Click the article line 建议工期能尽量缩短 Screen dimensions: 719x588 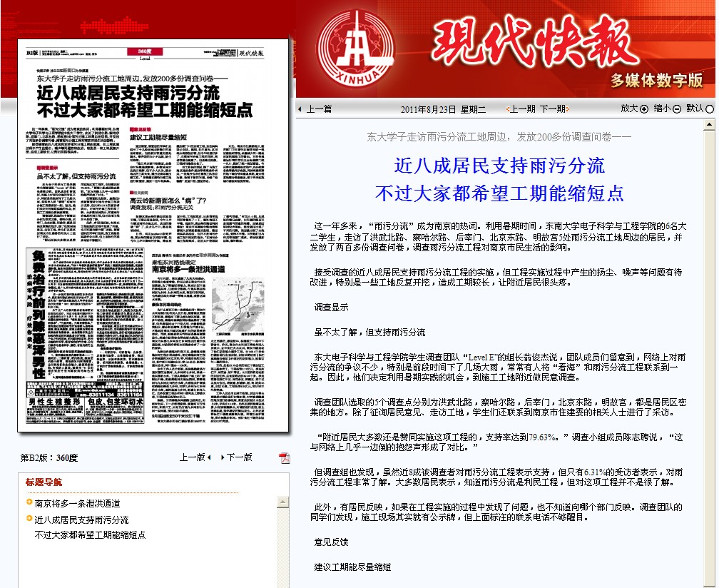click(352, 567)
